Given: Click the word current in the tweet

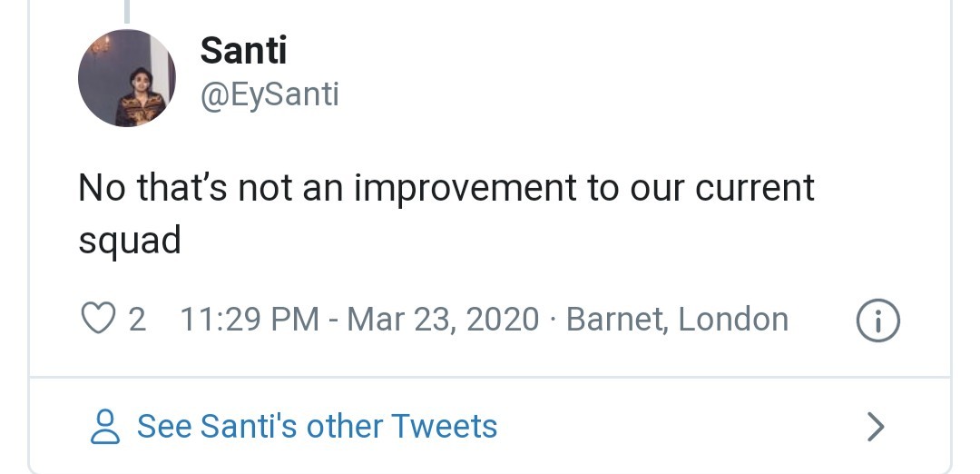Looking at the screenshot, I should click(x=755, y=188).
